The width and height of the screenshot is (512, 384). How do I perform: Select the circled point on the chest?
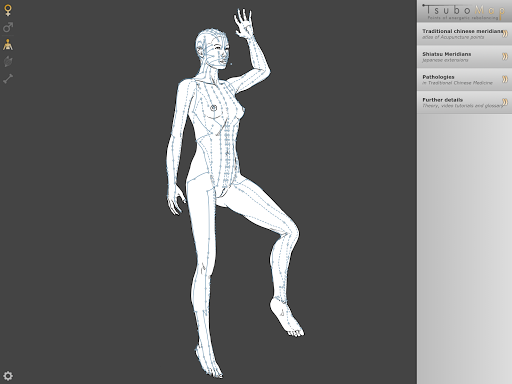[214, 108]
